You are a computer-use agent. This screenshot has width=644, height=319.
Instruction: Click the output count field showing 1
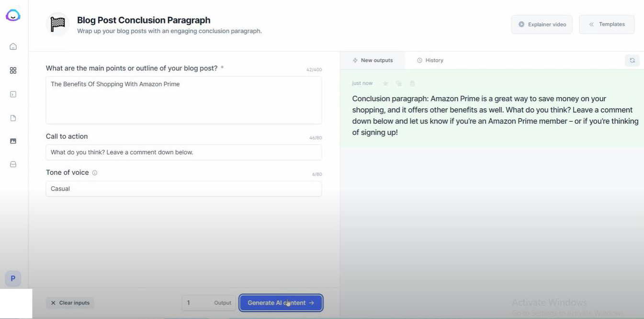coord(209,303)
